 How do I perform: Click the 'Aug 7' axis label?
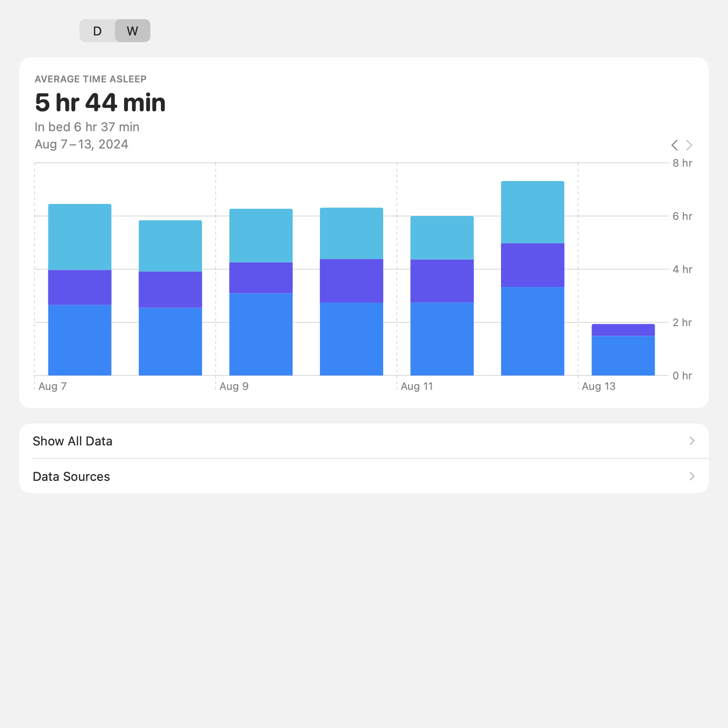click(x=52, y=386)
